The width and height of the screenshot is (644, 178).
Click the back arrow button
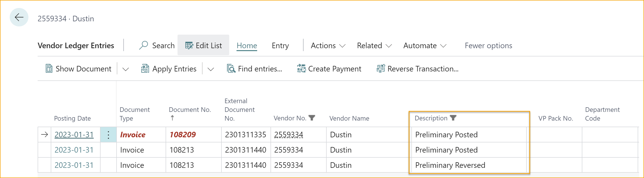19,17
